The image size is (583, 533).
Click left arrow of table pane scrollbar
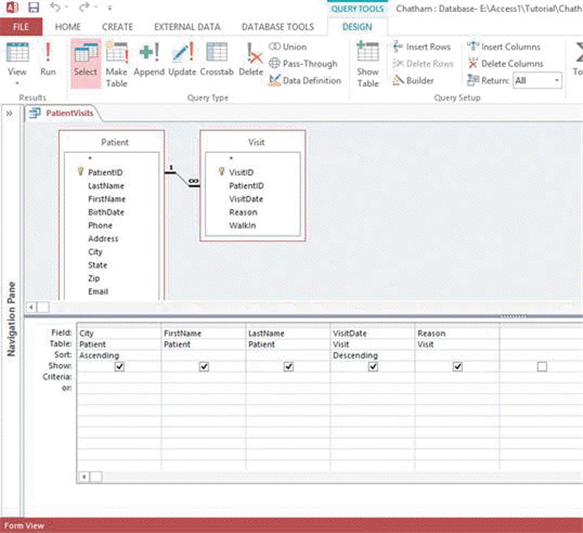pos(31,307)
